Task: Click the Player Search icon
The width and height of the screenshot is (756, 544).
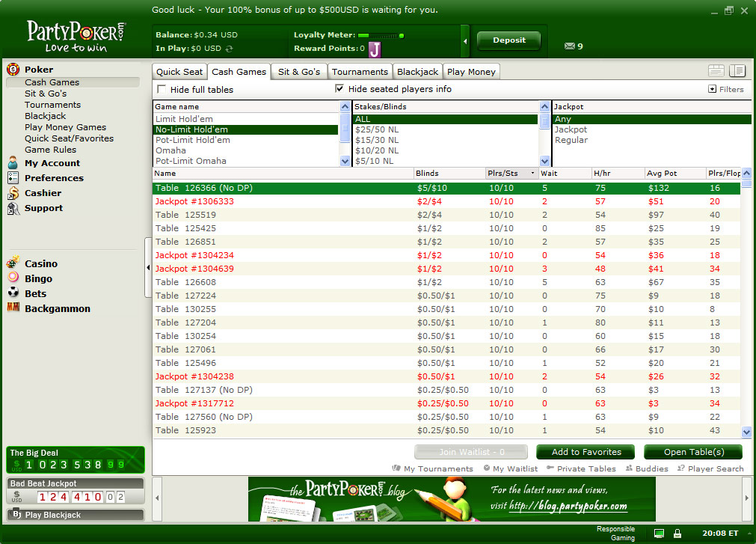Action: click(680, 468)
